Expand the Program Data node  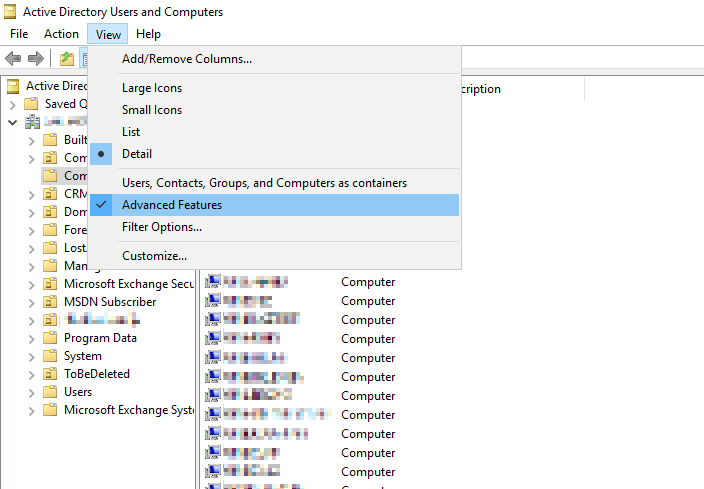pos(31,339)
